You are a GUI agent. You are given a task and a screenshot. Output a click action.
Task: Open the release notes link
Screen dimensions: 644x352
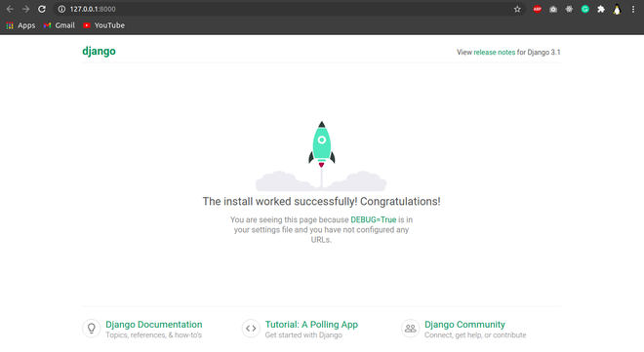click(494, 52)
